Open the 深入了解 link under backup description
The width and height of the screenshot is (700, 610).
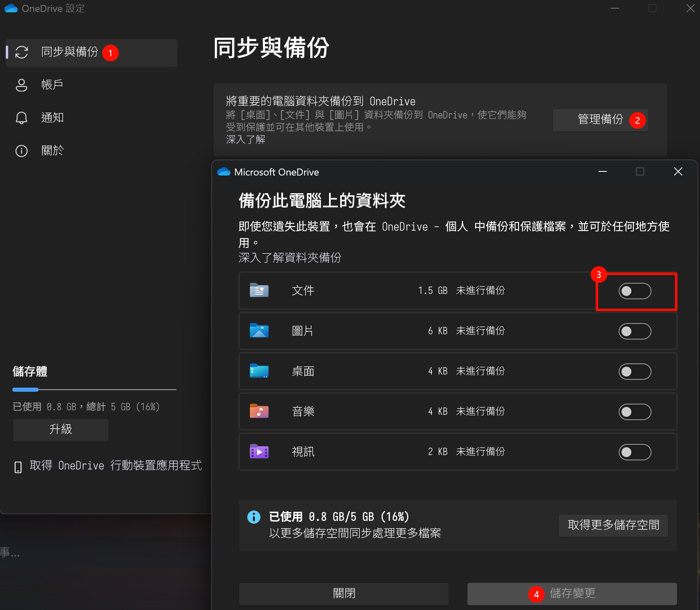[246, 140]
